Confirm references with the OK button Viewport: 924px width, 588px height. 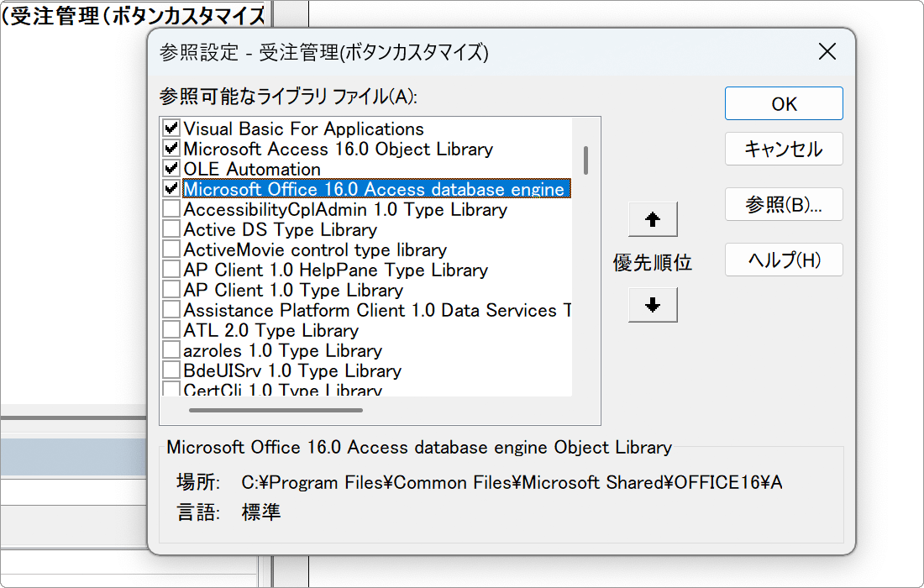pos(783,103)
